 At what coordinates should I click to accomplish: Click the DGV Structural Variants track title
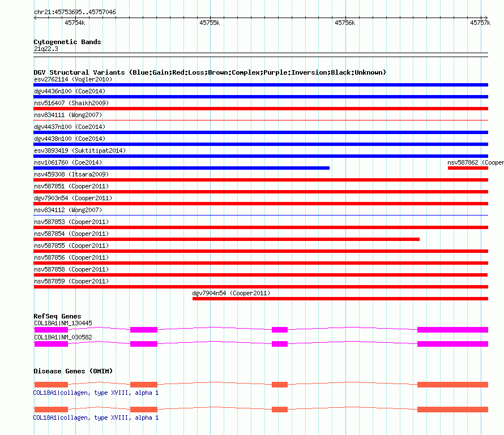pyautogui.click(x=210, y=72)
